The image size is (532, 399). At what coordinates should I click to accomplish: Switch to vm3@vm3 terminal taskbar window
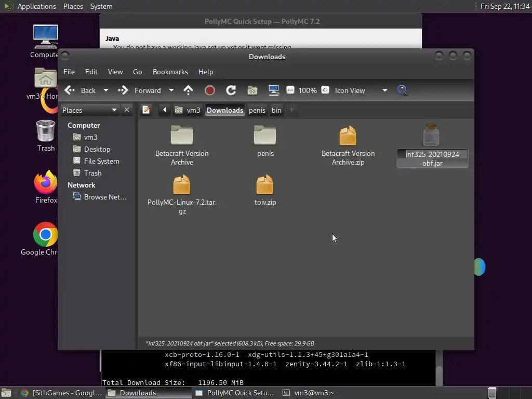coord(309,393)
